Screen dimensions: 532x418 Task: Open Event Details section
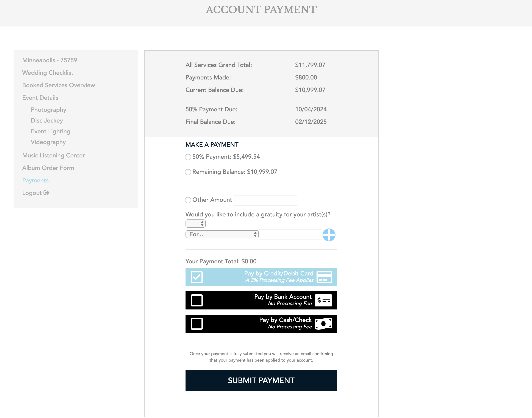tap(40, 98)
